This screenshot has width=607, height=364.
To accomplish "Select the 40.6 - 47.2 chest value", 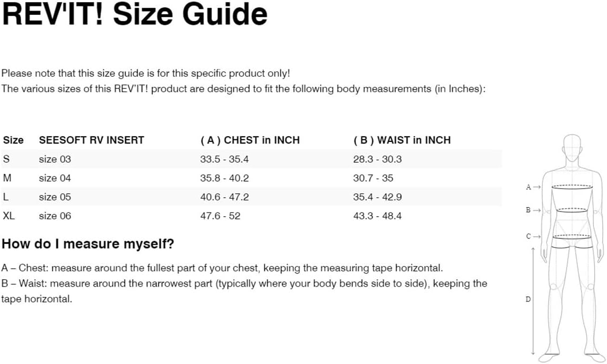I will [x=224, y=197].
